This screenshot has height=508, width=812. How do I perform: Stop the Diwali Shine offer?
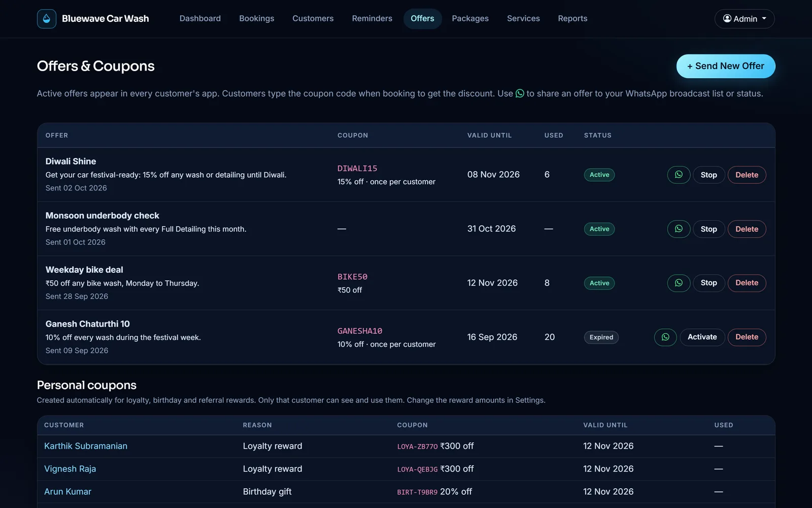pos(709,175)
